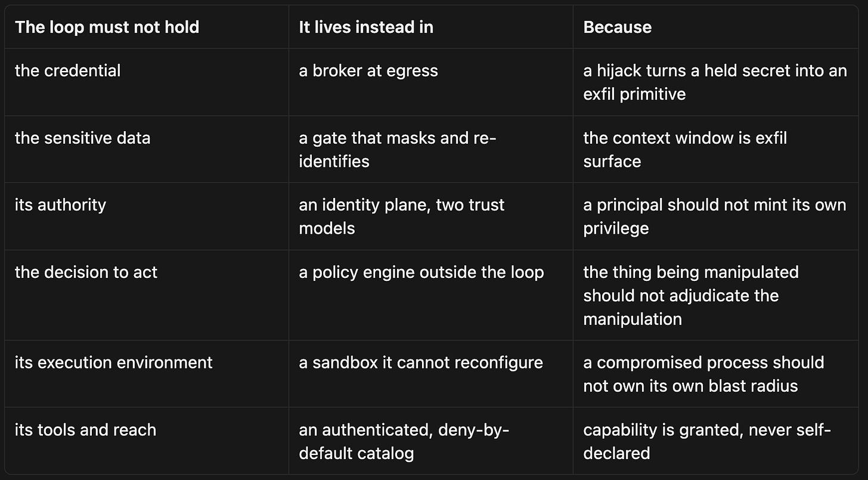Select the 'the credential' cell

(x=147, y=82)
